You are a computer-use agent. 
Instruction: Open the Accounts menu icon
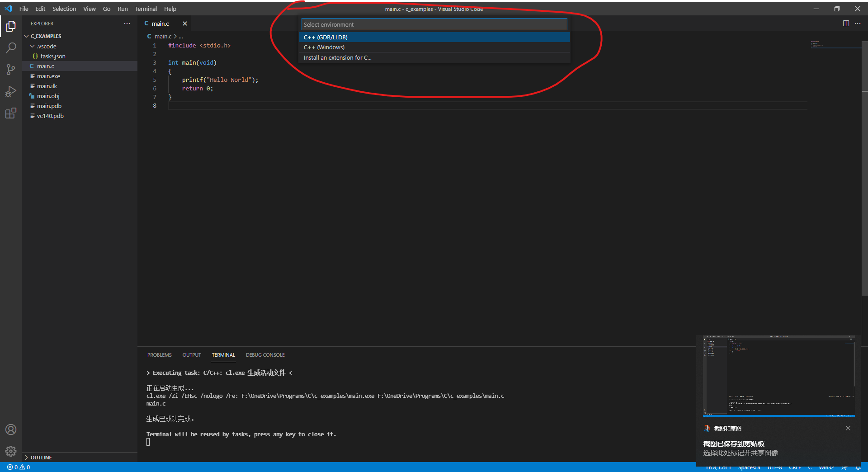(11, 430)
